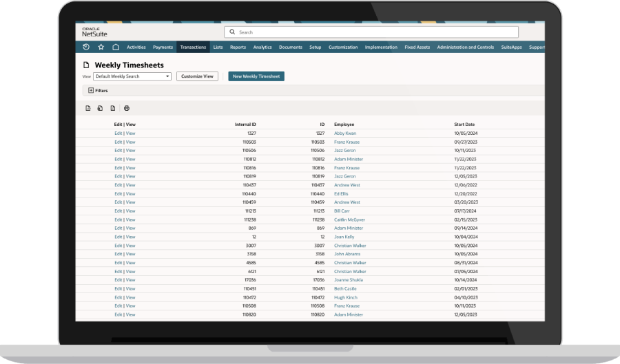
Task: Open the Default Weekly Search view dropdown
Action: 132,76
